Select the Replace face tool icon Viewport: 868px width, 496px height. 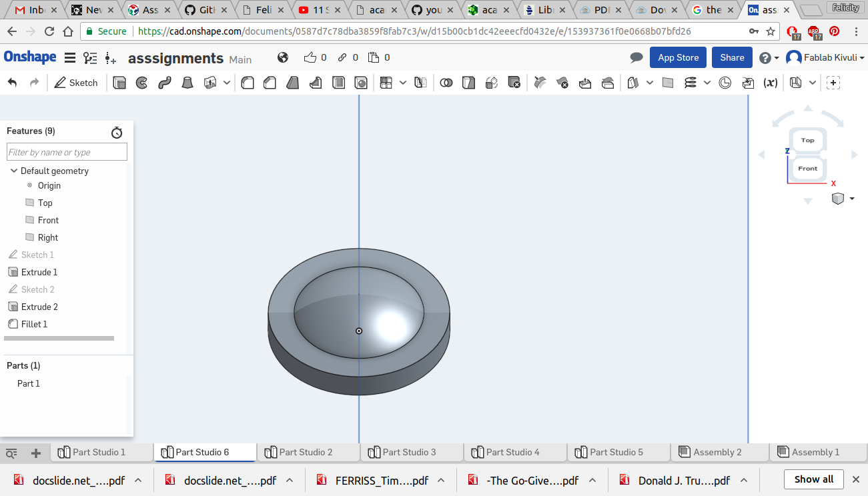pyautogui.click(x=608, y=83)
